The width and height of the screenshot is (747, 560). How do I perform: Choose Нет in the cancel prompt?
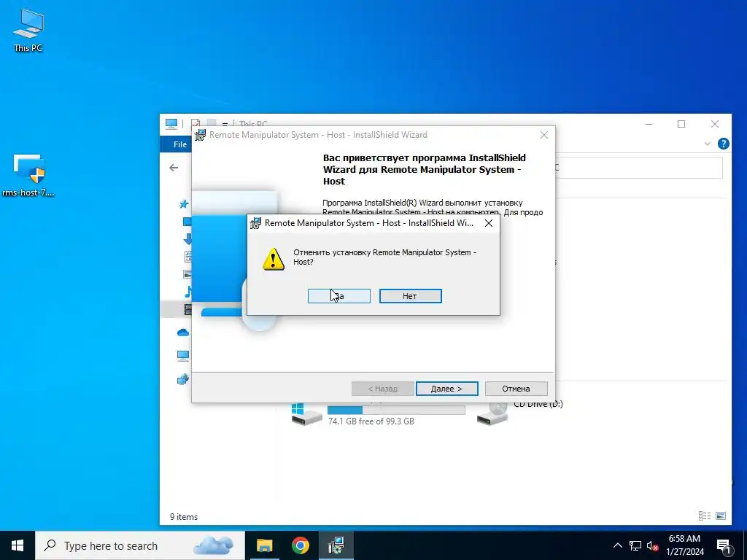(410, 296)
